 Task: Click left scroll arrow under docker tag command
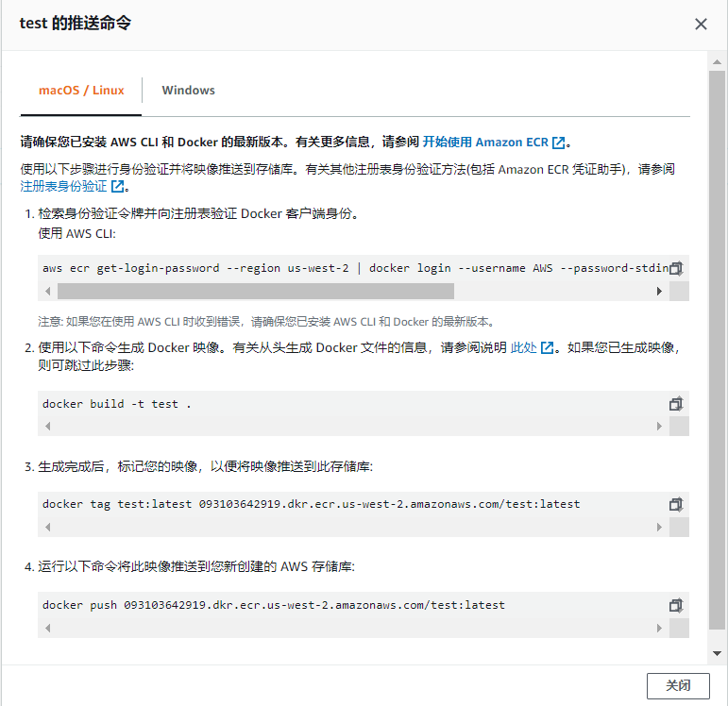(x=48, y=528)
